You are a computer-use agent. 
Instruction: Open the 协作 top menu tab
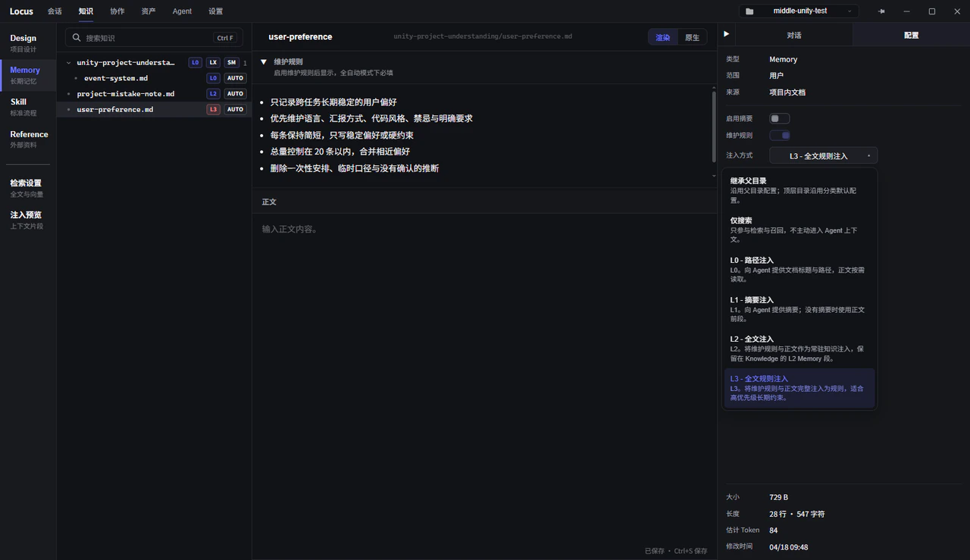(x=117, y=11)
